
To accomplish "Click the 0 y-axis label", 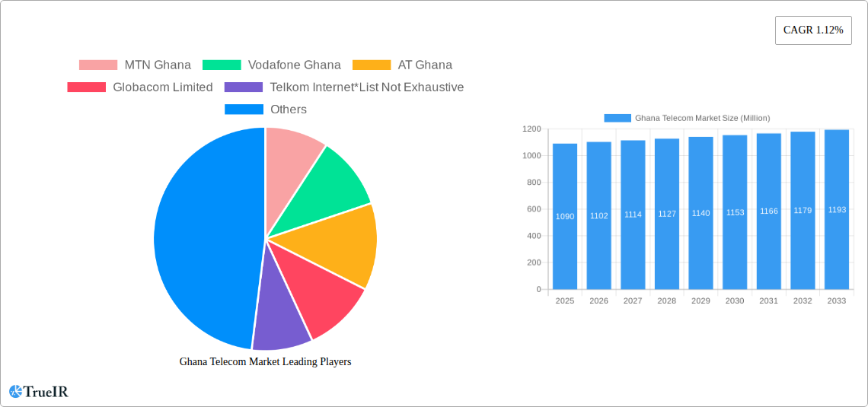I will pos(538,289).
